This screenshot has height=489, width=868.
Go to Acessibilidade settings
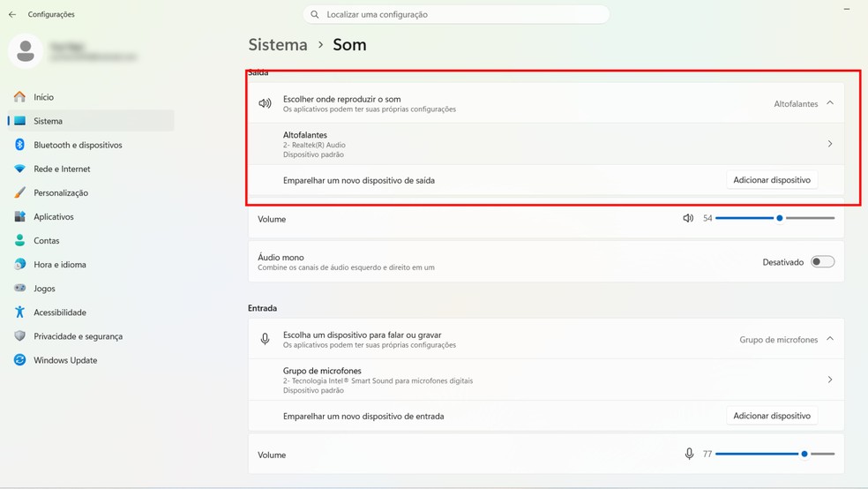tap(92, 312)
